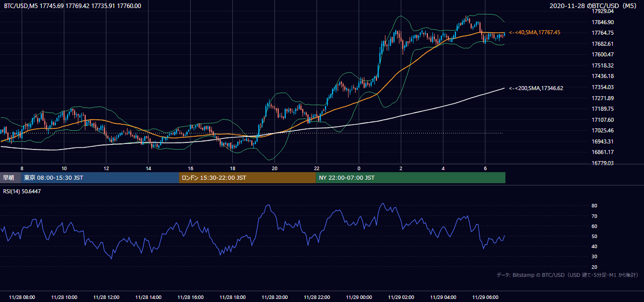Image resolution: width=644 pixels, height=302 pixels.
Task: Click hour tick 0 under price chart
Action: click(x=359, y=168)
